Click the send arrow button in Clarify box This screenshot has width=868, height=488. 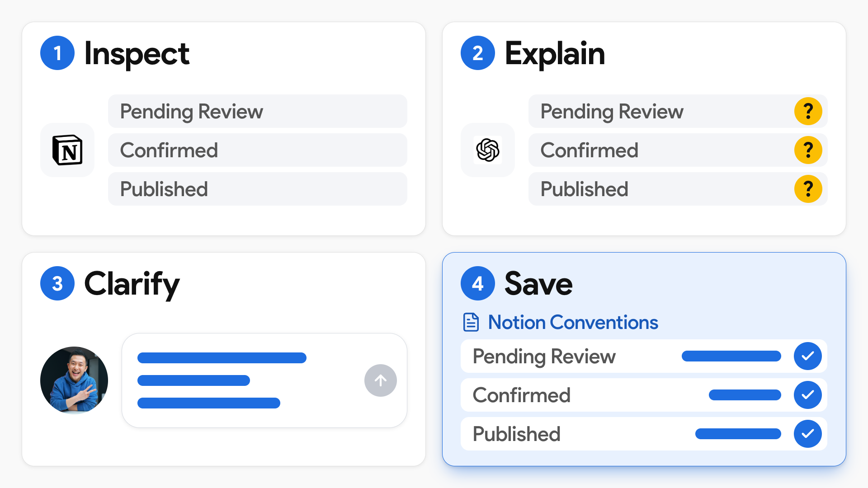click(x=381, y=380)
